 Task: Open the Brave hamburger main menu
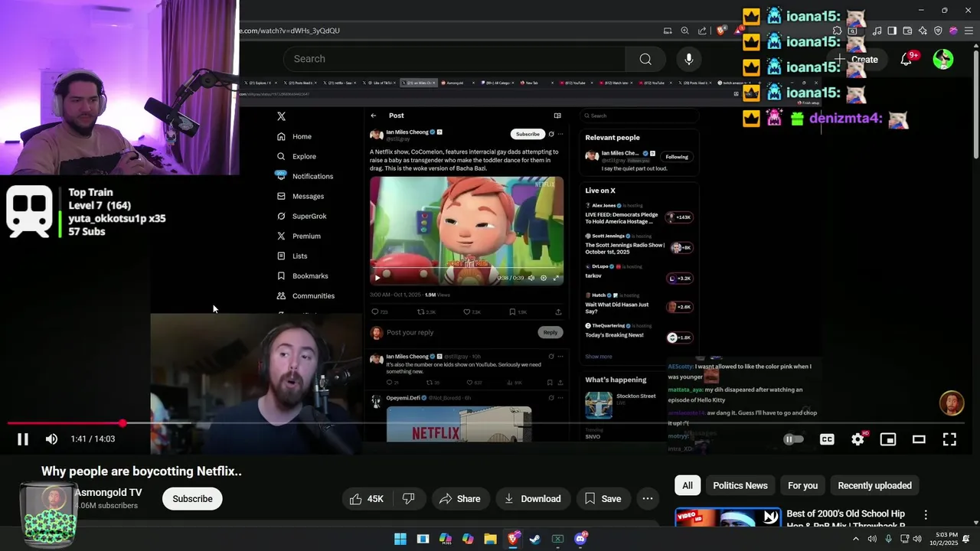[x=969, y=31]
